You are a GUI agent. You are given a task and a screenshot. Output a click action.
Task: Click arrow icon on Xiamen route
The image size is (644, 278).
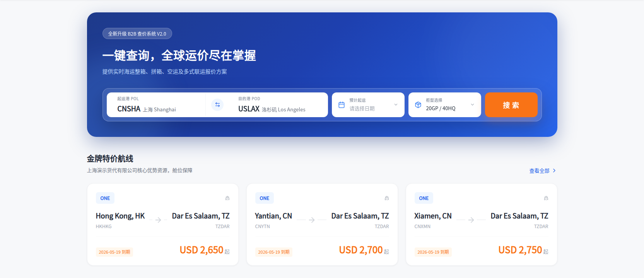[x=471, y=220]
